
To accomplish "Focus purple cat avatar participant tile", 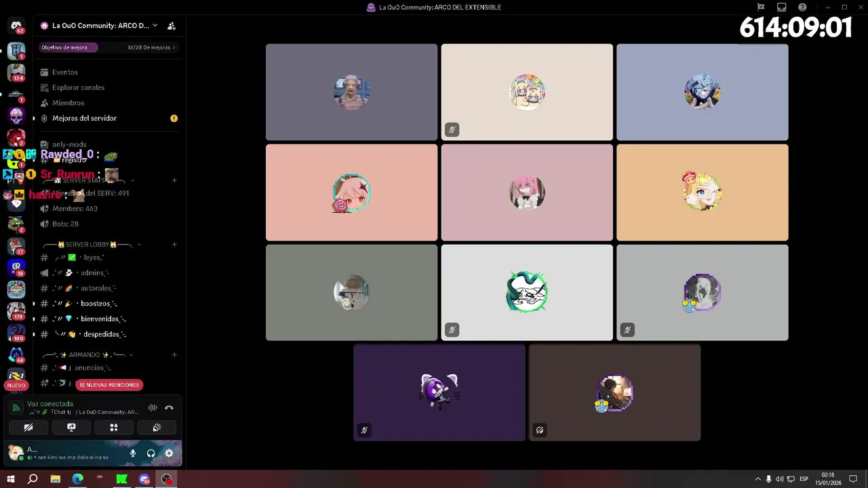I will click(x=439, y=392).
